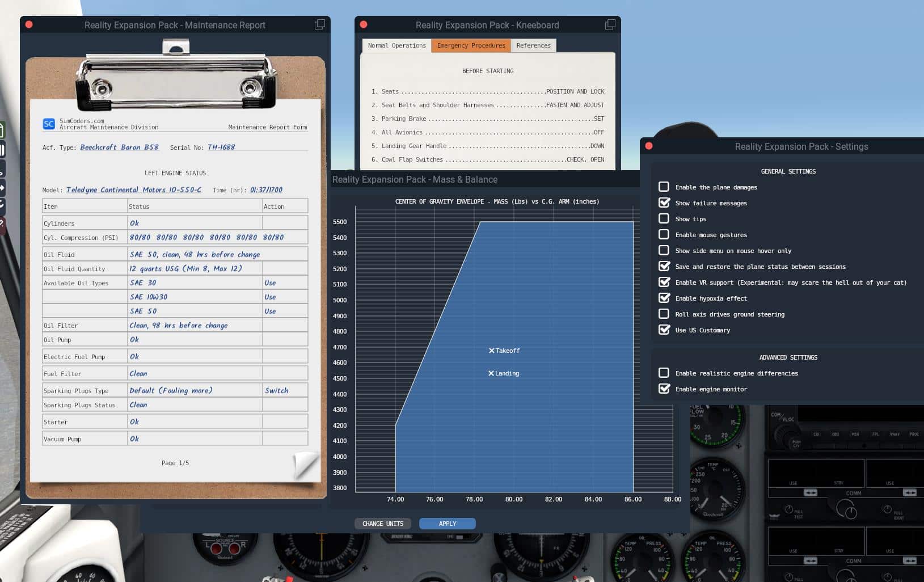The image size is (924, 582).
Task: Close the Settings window with the red dot
Action: tap(649, 146)
